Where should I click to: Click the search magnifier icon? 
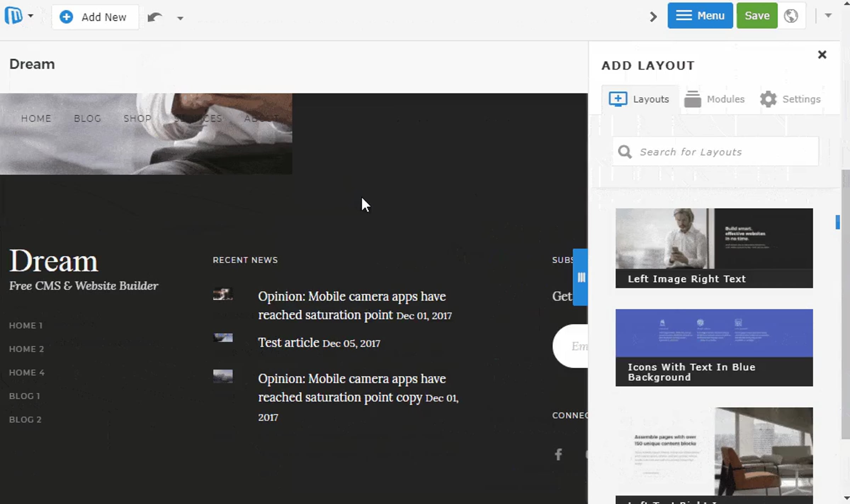(625, 152)
